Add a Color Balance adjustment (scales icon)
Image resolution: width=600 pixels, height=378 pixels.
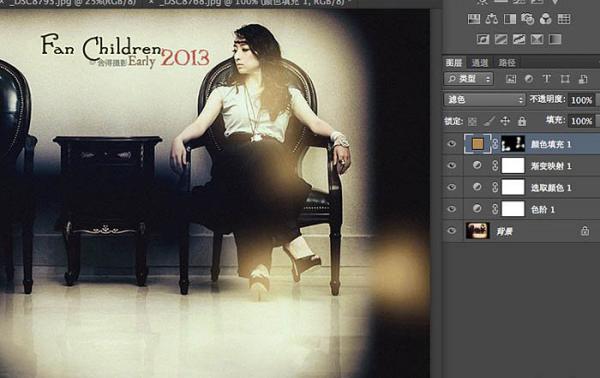coord(491,19)
